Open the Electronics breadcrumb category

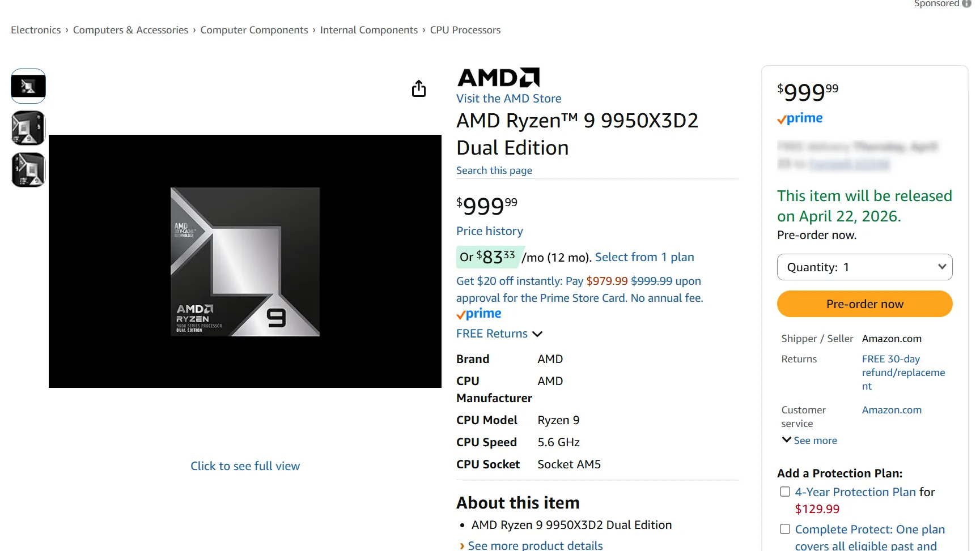pyautogui.click(x=36, y=29)
